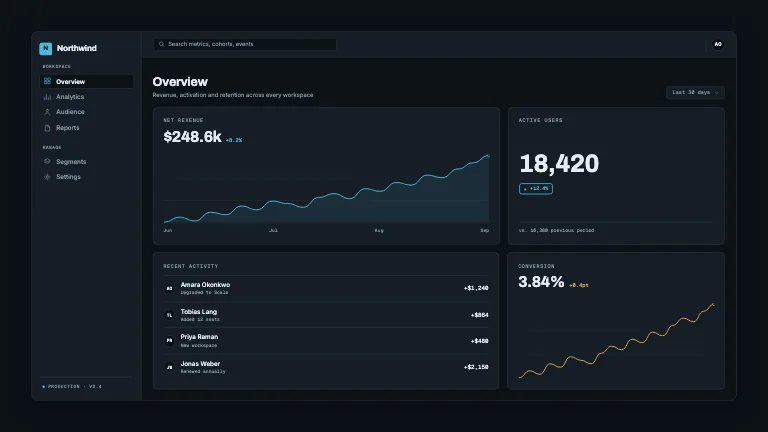Click the +12.4% active users badge

point(536,189)
